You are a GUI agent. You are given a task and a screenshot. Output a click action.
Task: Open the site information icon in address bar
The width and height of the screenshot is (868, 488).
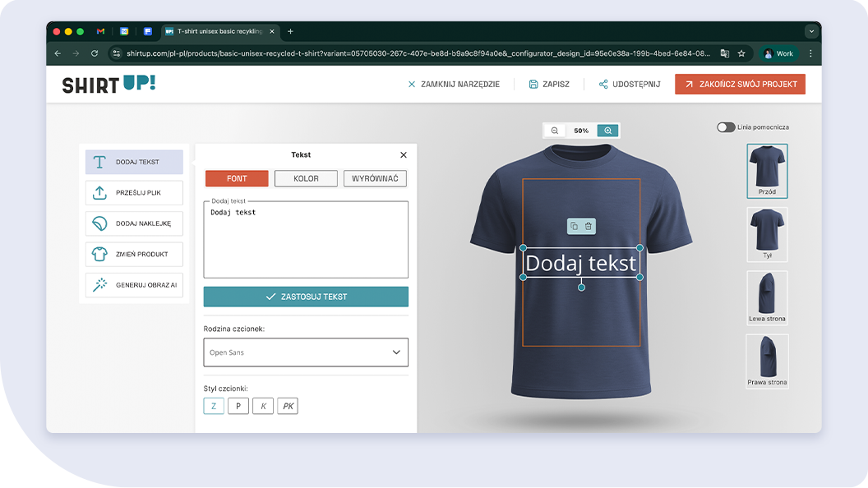[x=116, y=53]
